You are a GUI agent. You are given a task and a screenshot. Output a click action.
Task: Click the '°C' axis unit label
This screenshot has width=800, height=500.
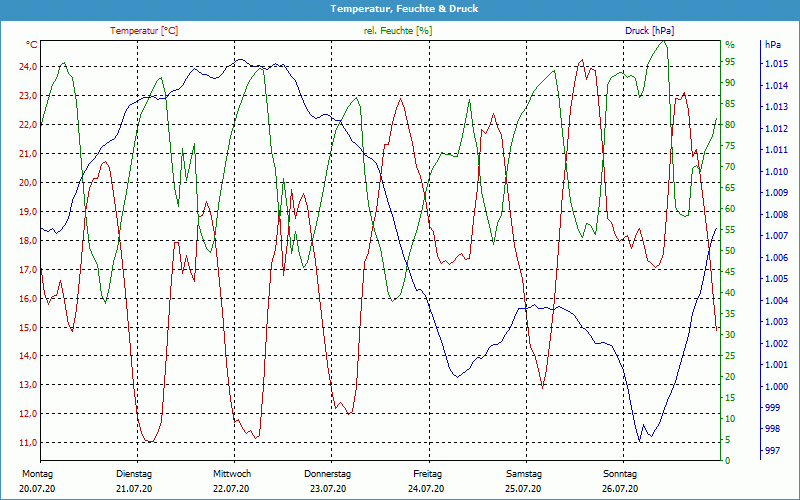[x=32, y=45]
